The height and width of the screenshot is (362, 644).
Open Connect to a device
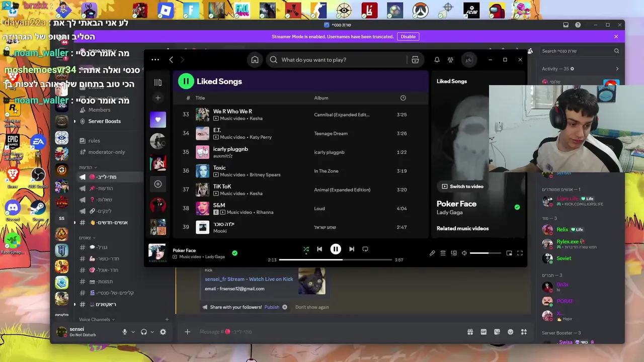point(454,253)
